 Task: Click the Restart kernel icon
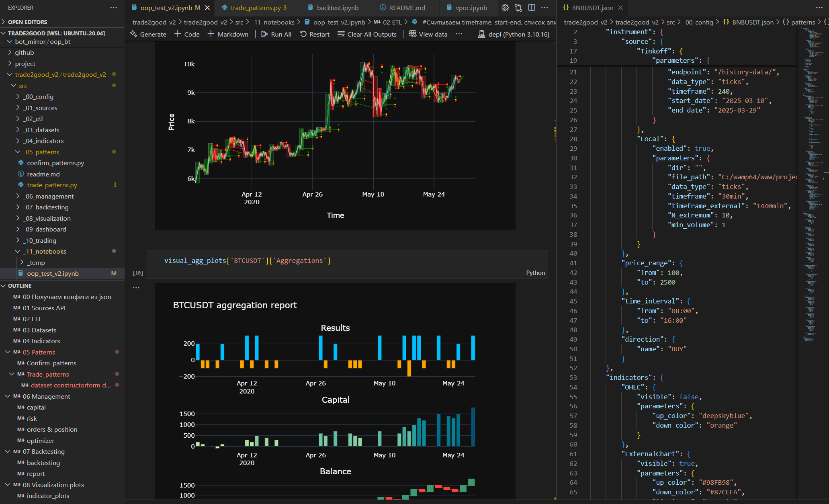[x=303, y=34]
